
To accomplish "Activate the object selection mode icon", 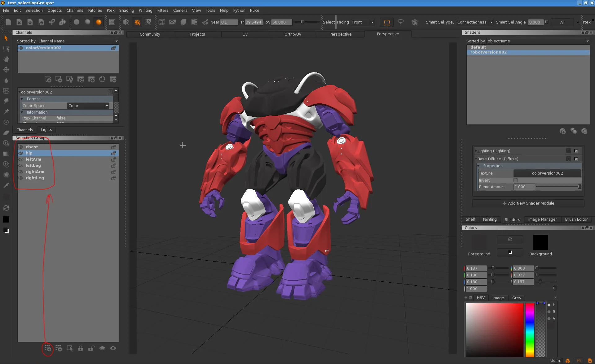I will click(x=126, y=22).
